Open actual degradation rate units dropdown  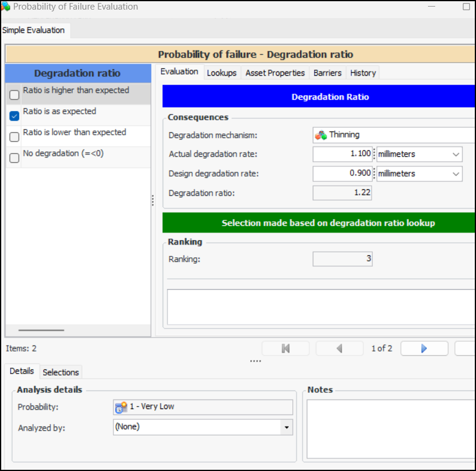tap(456, 154)
